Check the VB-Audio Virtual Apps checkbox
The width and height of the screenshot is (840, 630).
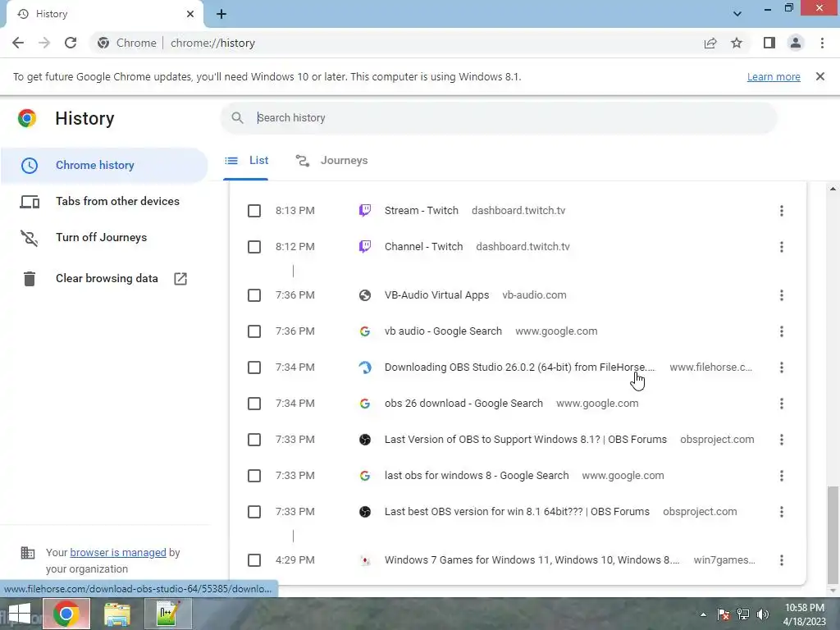click(254, 295)
